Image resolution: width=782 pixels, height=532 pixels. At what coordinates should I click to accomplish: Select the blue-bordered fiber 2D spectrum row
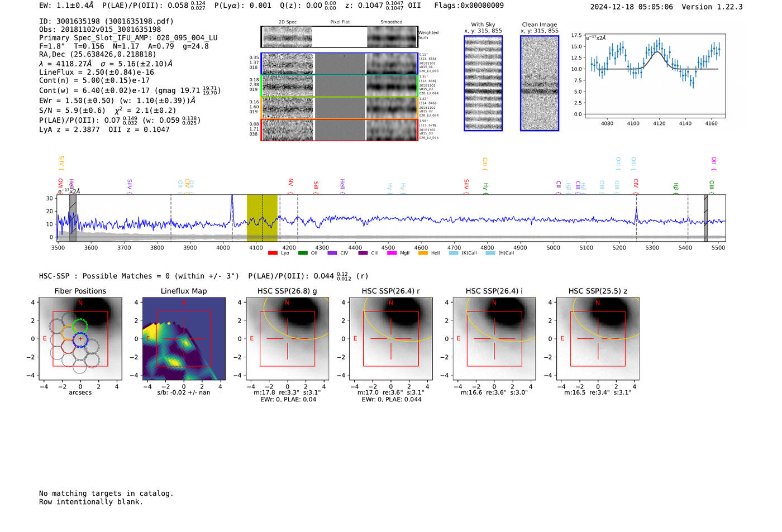click(x=339, y=64)
